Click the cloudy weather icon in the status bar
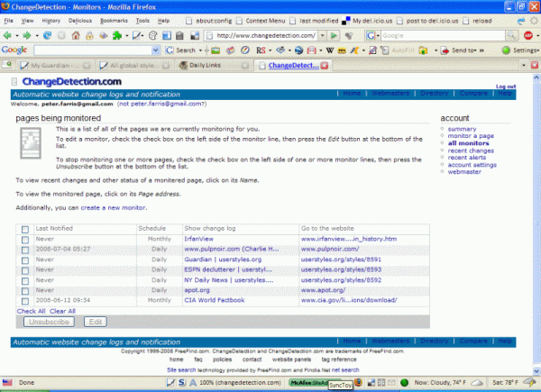The image size is (541, 392). coord(477,382)
